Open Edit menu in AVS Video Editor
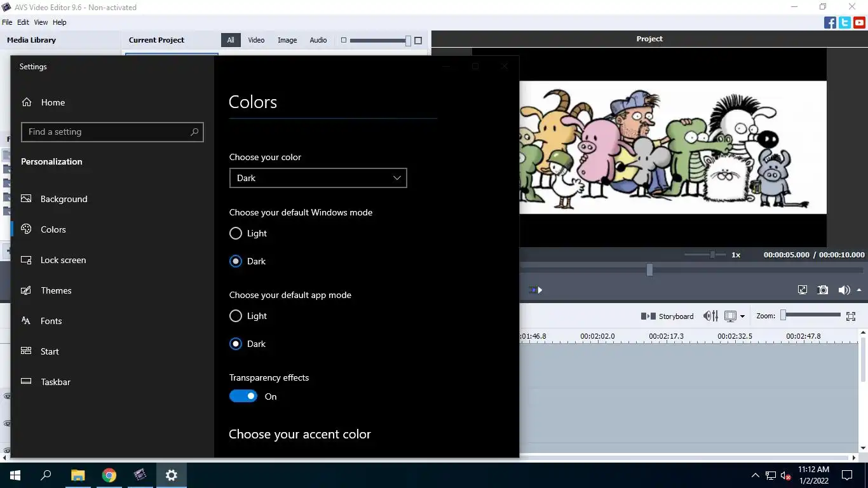868x488 pixels. pyautogui.click(x=23, y=22)
